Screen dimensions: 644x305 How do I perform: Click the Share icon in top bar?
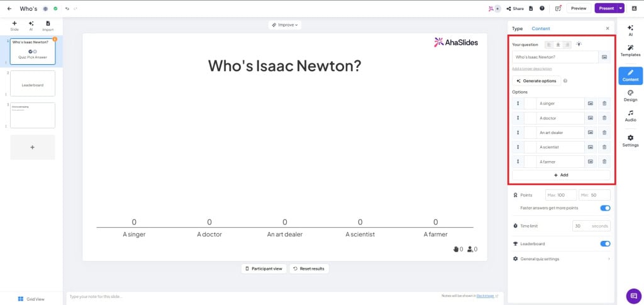pos(514,8)
